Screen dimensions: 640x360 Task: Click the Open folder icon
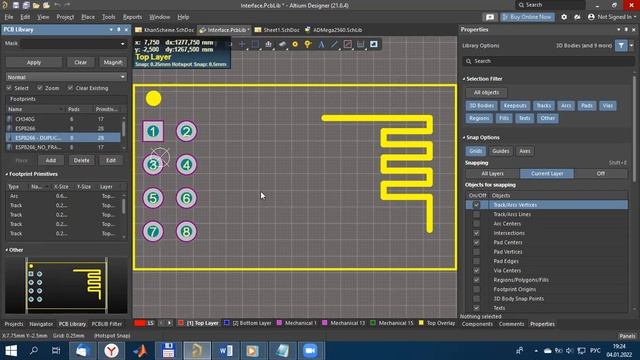click(x=36, y=5)
